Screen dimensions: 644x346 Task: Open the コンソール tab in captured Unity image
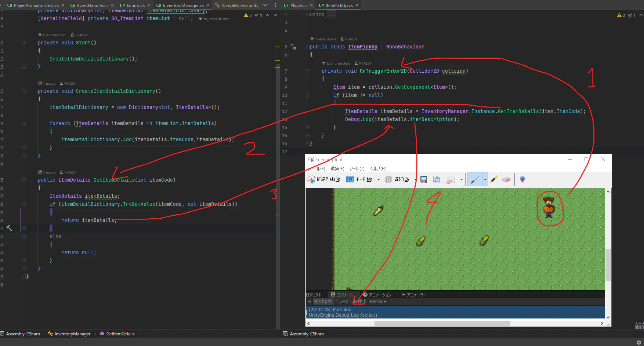pos(342,295)
